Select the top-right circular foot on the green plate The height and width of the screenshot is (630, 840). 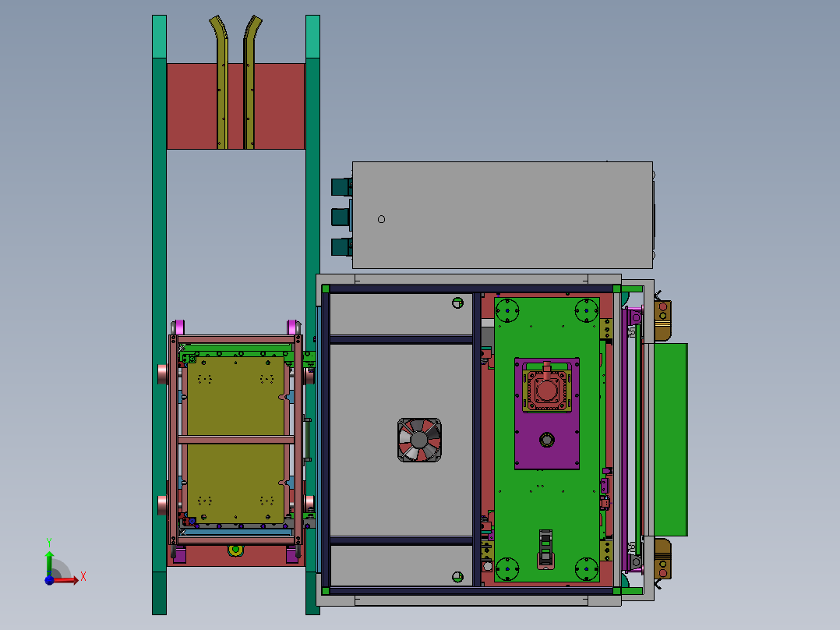pyautogui.click(x=587, y=310)
